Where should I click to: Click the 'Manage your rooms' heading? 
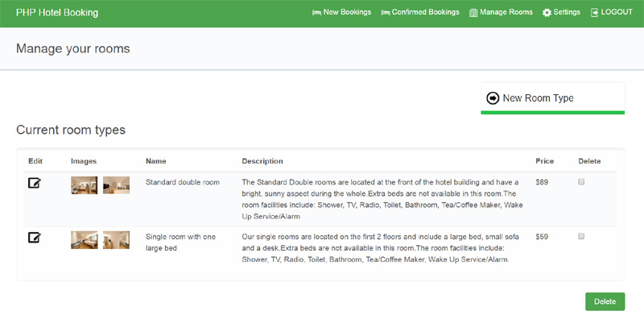(x=73, y=49)
